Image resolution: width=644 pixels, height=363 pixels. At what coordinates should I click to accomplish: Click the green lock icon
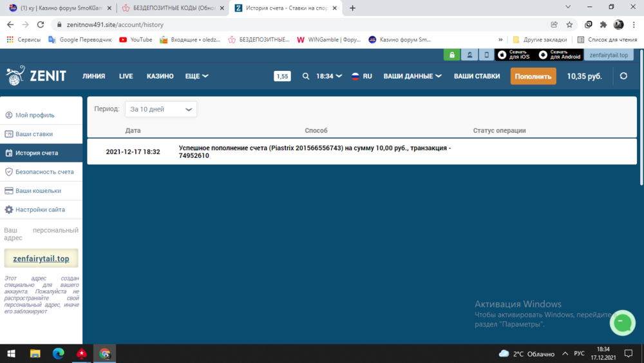coord(452,55)
